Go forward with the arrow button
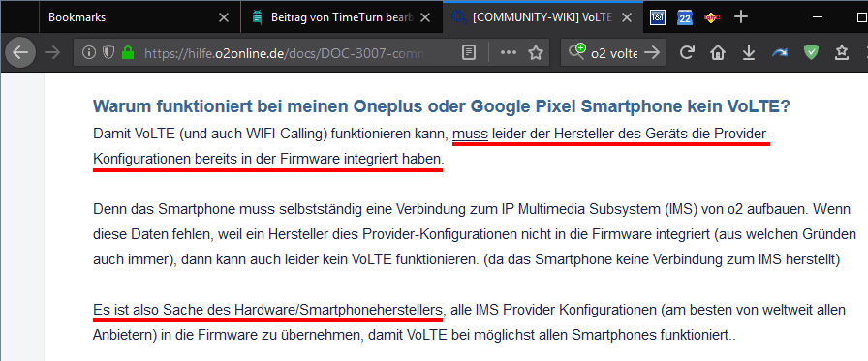The width and height of the screenshot is (868, 361). coord(53,52)
